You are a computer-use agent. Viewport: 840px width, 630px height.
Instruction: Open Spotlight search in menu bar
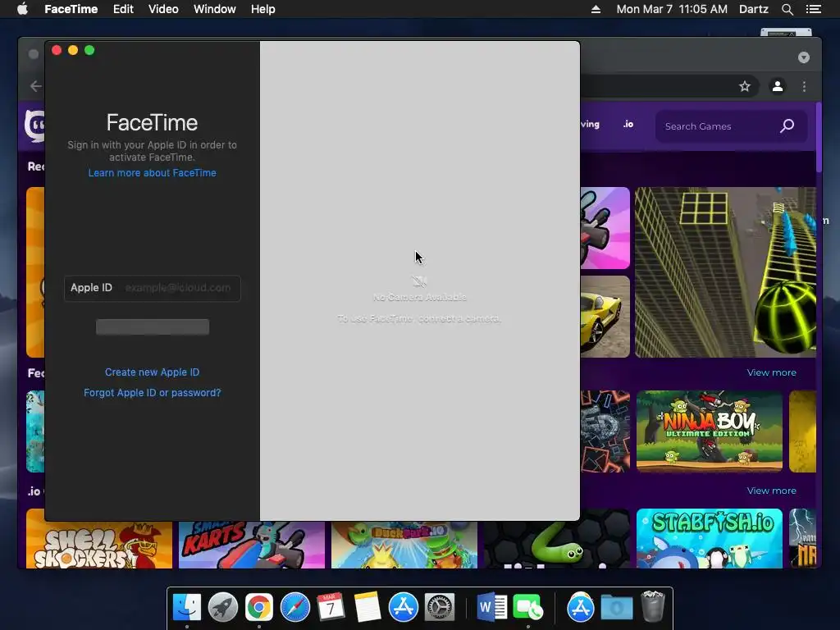(787, 9)
